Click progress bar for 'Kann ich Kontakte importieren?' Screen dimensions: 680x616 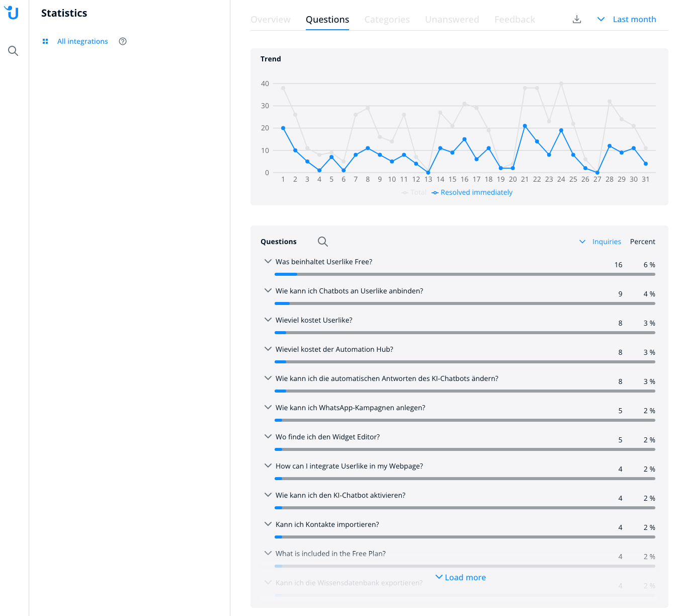[x=465, y=537]
